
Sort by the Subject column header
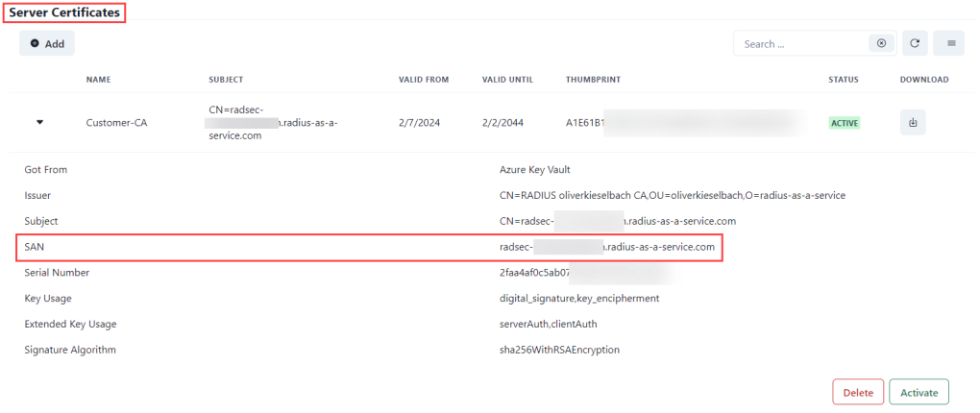tap(226, 80)
